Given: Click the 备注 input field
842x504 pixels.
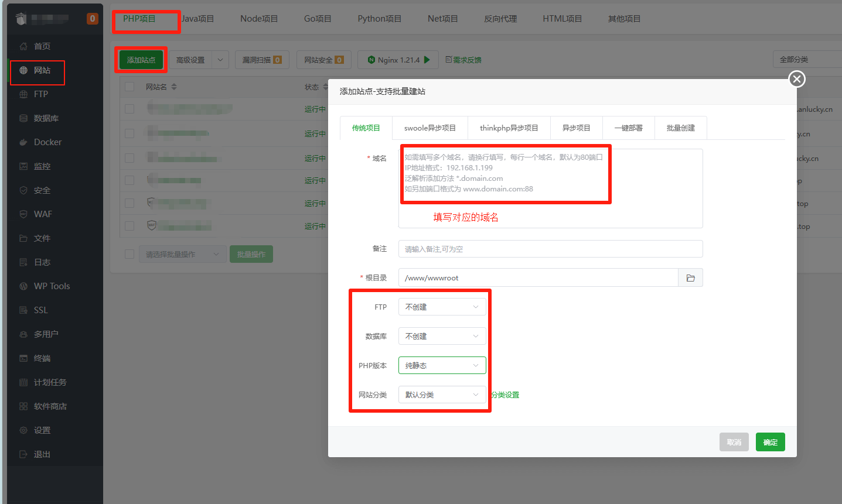Looking at the screenshot, I should pos(551,249).
